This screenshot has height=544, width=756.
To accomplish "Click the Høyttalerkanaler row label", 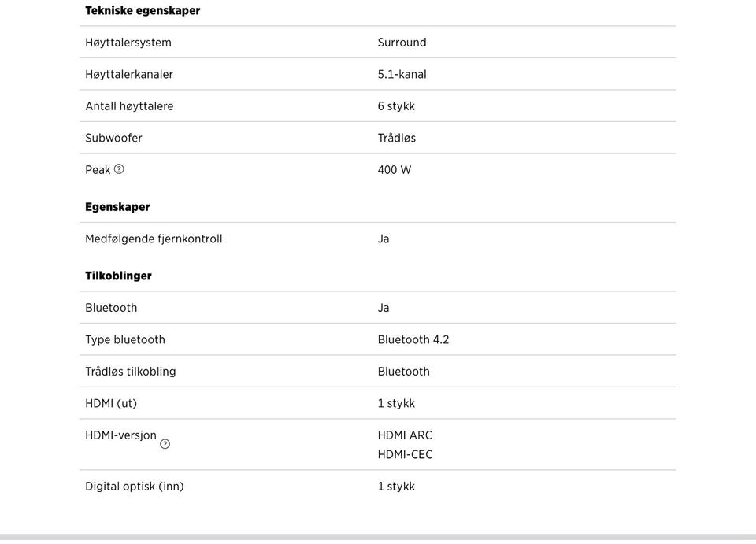I will point(129,74).
